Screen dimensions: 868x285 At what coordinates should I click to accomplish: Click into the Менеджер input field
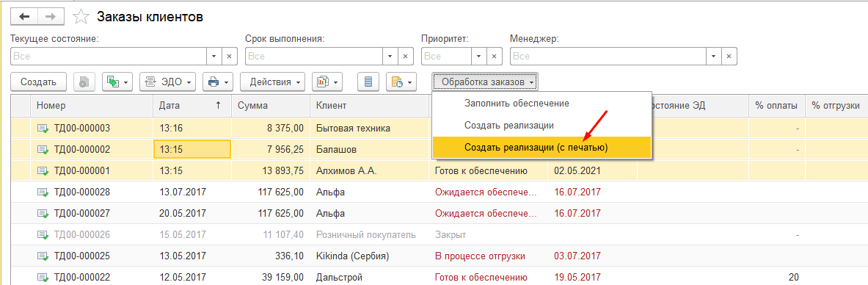[x=608, y=57]
